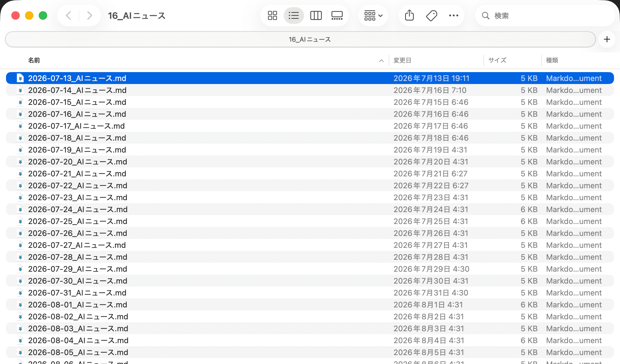The width and height of the screenshot is (620, 364).
Task: Open the Tags editor icon
Action: click(432, 15)
